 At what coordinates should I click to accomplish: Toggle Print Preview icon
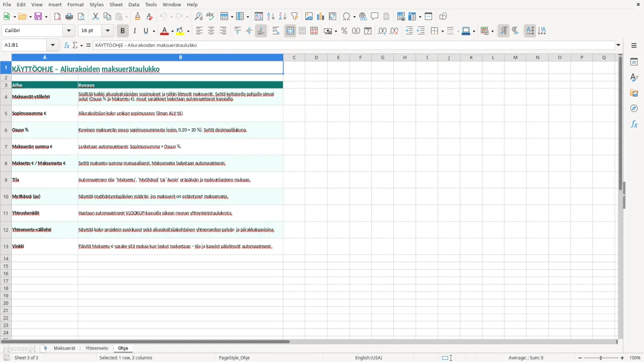80,17
